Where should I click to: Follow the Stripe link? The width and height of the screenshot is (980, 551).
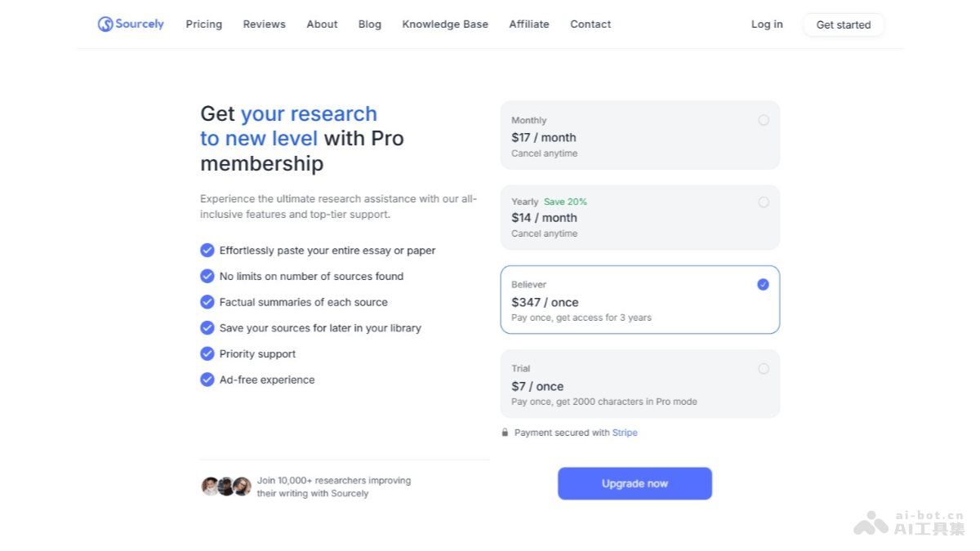[x=625, y=433]
